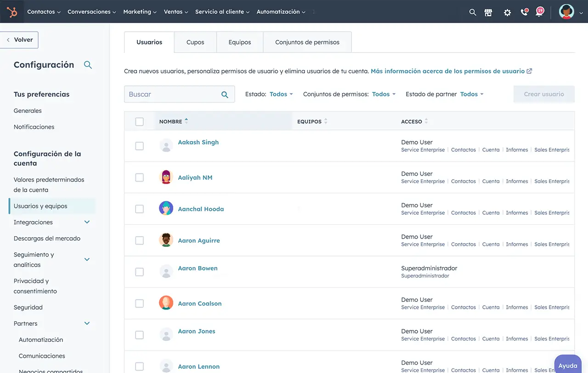
Task: Click Aaron Lennon's placeholder avatar
Action: coord(166,366)
